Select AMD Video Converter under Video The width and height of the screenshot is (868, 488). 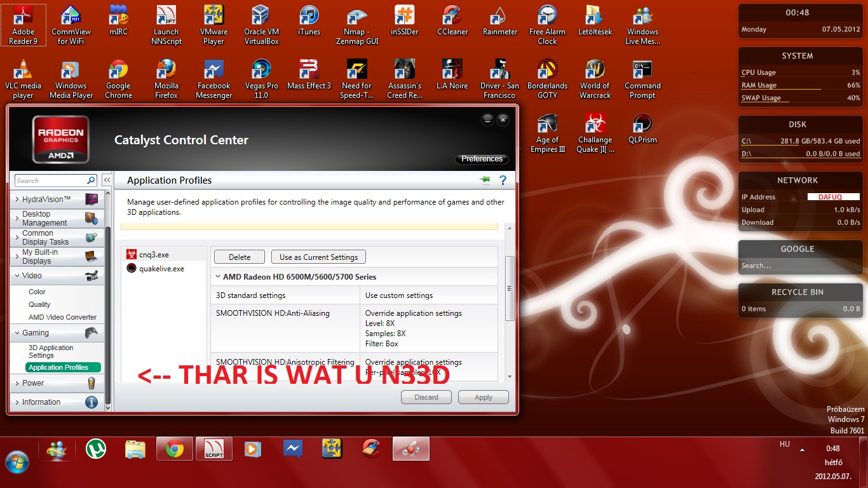[x=62, y=317]
